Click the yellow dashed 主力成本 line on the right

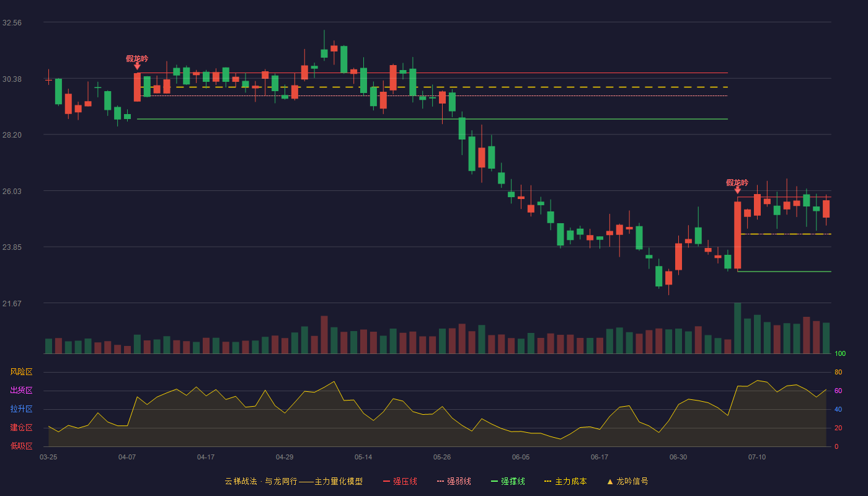[786, 234]
